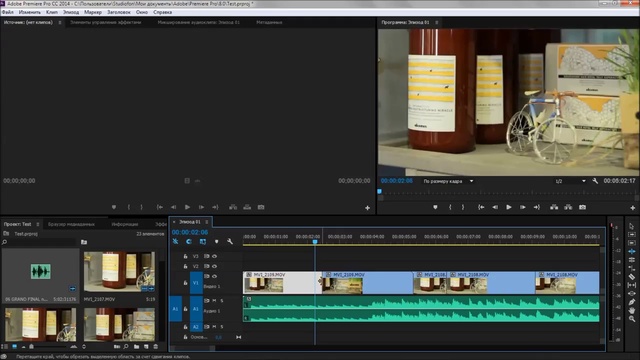
Task: Select the Ripple Edit tool
Action: coord(631,251)
